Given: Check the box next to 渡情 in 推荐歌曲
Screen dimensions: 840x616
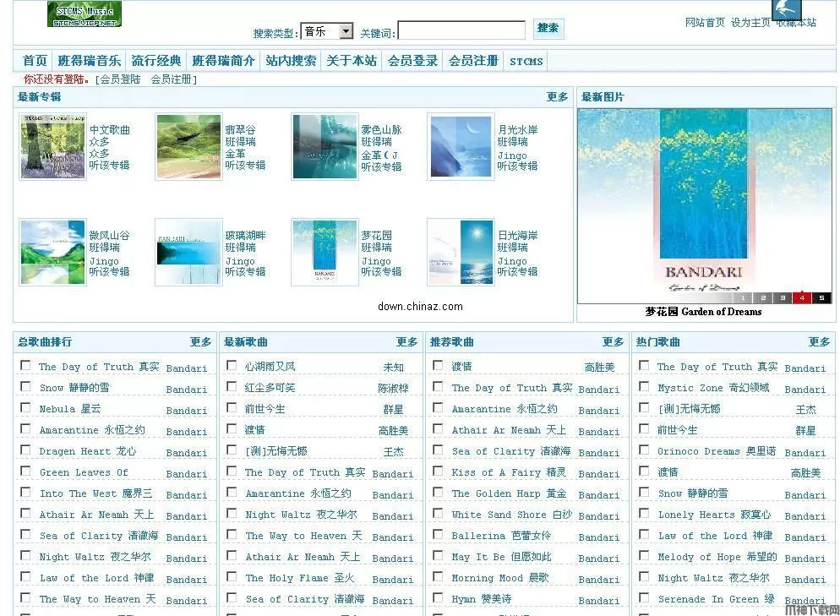Looking at the screenshot, I should pos(438,367).
